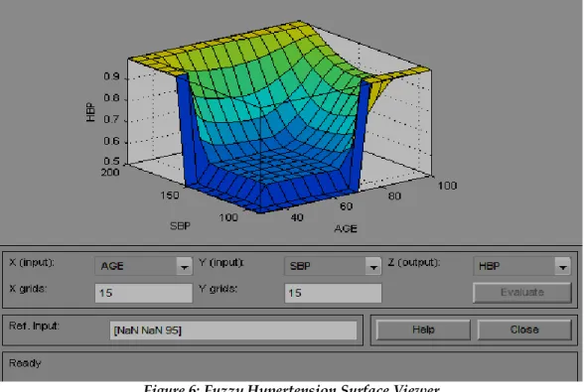Click the 0.9 tick on HBP axis
The image size is (584, 392).
111,76
